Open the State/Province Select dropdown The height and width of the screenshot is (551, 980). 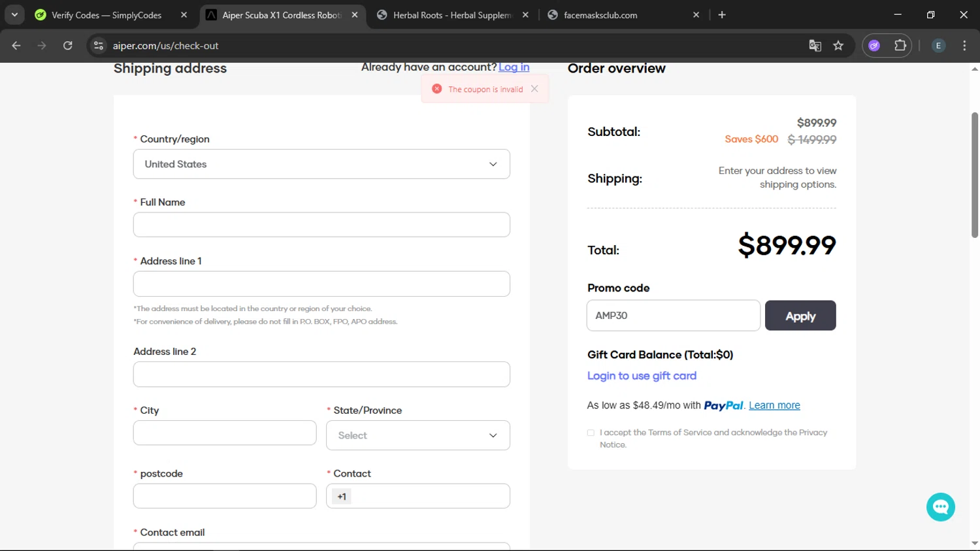pos(418,435)
